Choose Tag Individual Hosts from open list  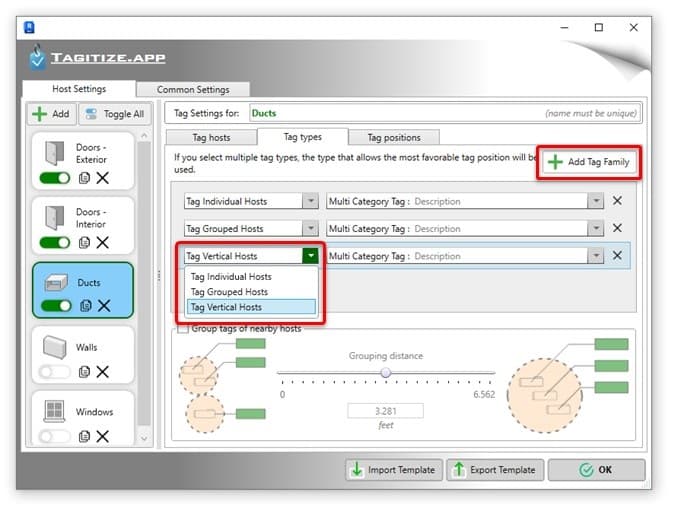(251, 277)
